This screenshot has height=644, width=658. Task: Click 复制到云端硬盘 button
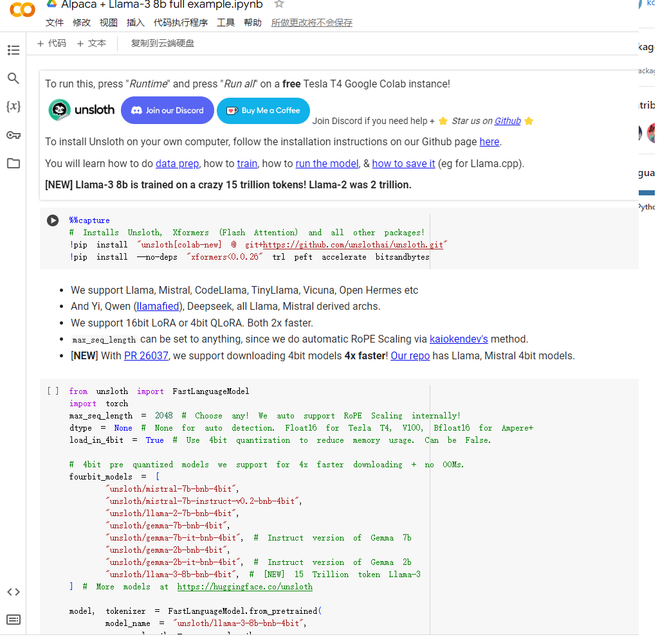click(162, 43)
